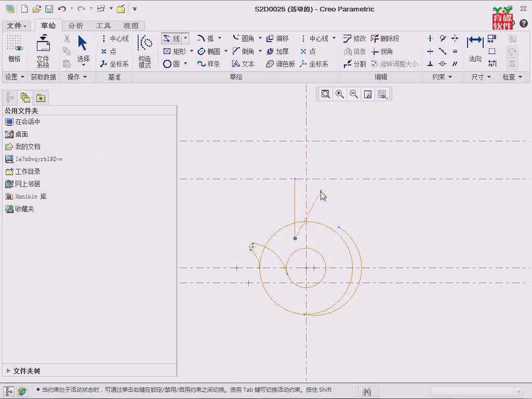Viewport: 532px width, 399px height.
Task: Select the Spline (样条) tool
Action: tap(209, 64)
